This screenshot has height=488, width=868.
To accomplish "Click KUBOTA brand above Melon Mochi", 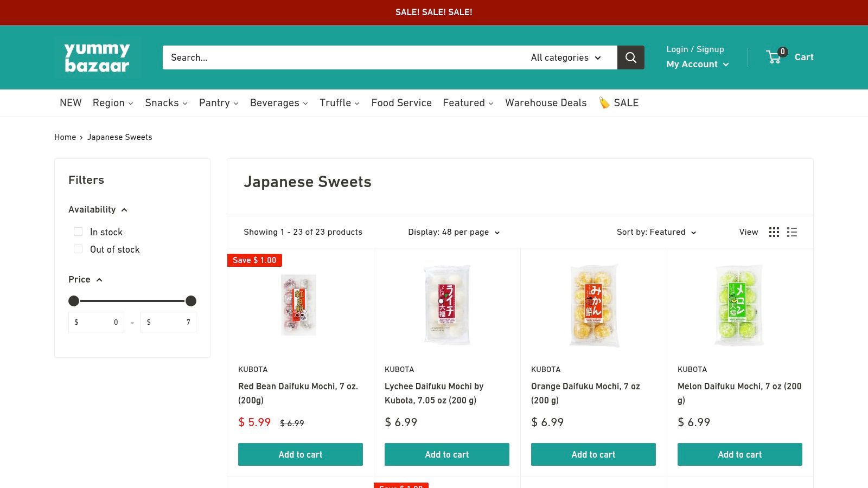I will click(692, 369).
